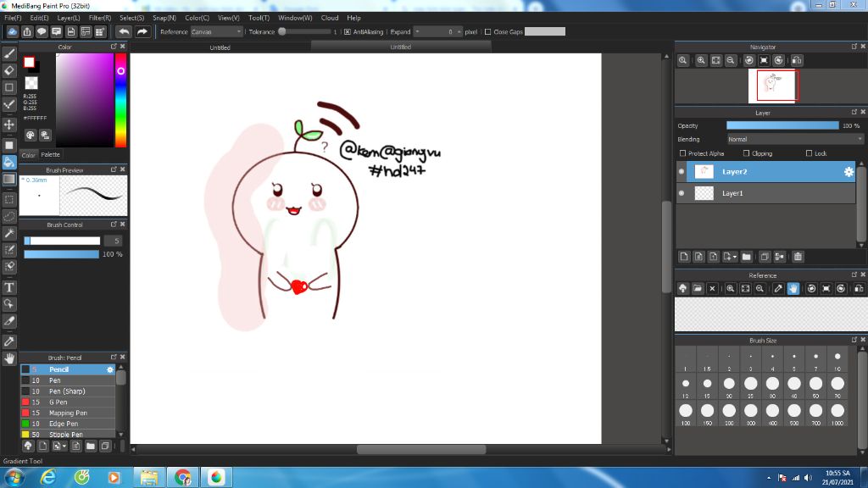Select the Eraser tool
Image resolution: width=868 pixels, height=488 pixels.
[9, 70]
